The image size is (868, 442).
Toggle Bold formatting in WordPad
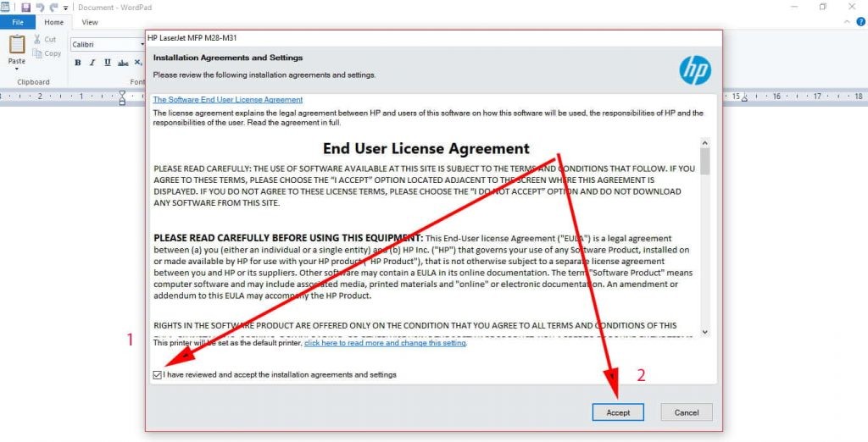tap(77, 63)
